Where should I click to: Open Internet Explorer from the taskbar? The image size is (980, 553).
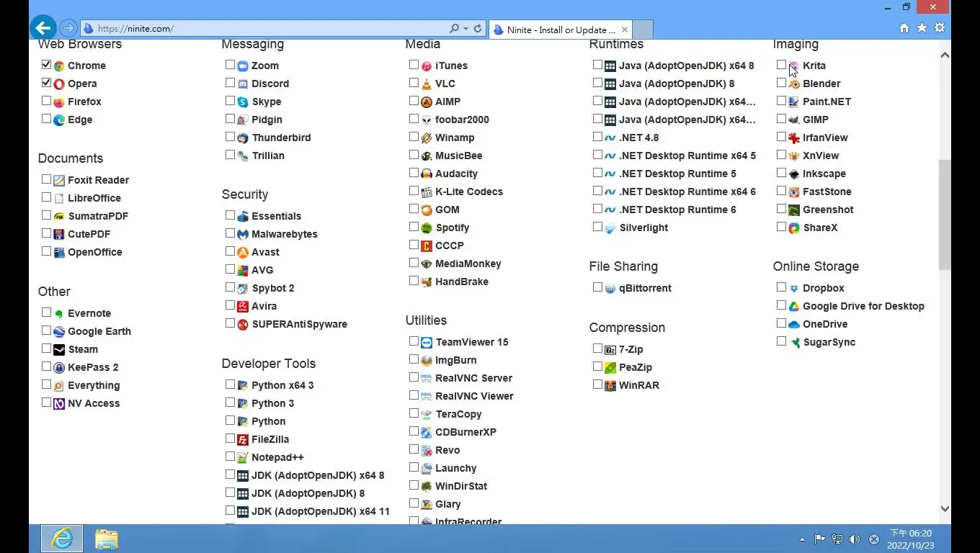pyautogui.click(x=62, y=539)
